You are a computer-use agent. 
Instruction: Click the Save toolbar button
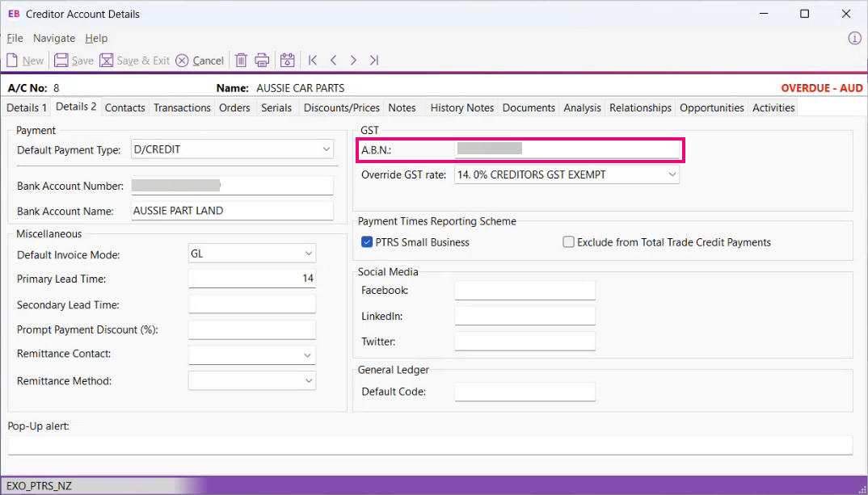74,61
